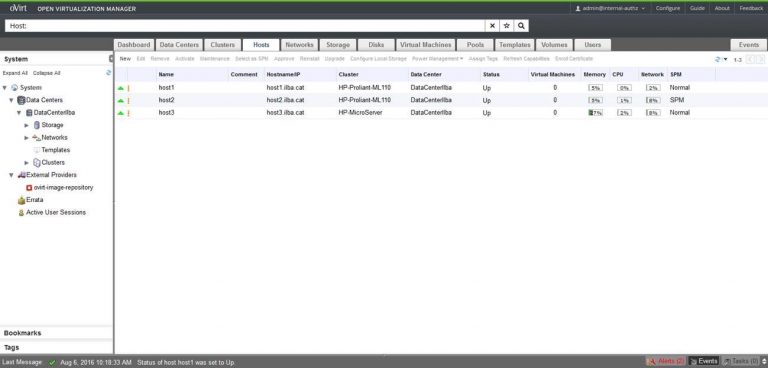The width and height of the screenshot is (768, 368).
Task: Click the External Providers icon
Action: pyautogui.click(x=22, y=175)
